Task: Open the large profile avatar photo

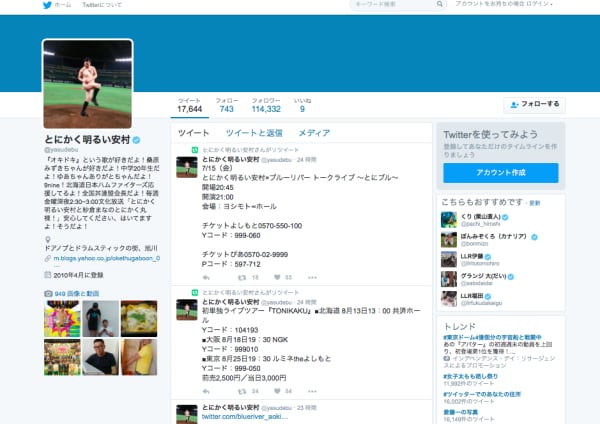Action: tap(87, 83)
